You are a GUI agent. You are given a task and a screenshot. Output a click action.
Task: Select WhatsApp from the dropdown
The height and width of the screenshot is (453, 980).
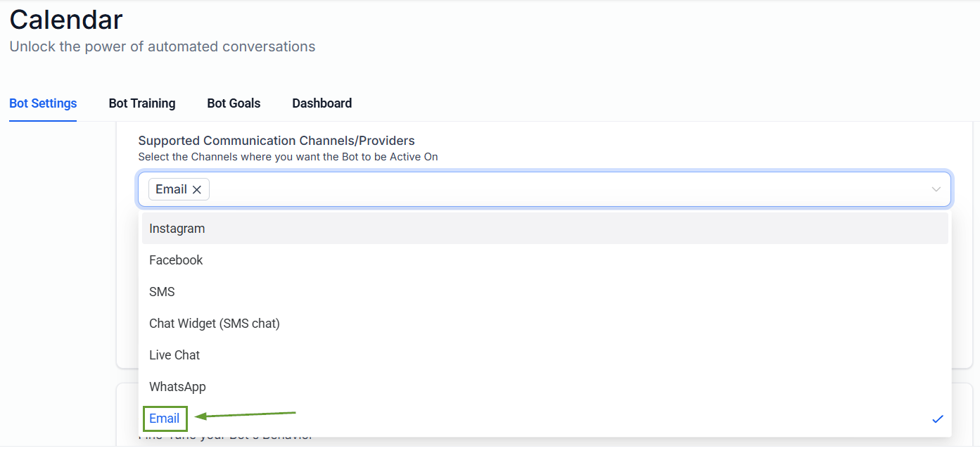click(x=177, y=387)
